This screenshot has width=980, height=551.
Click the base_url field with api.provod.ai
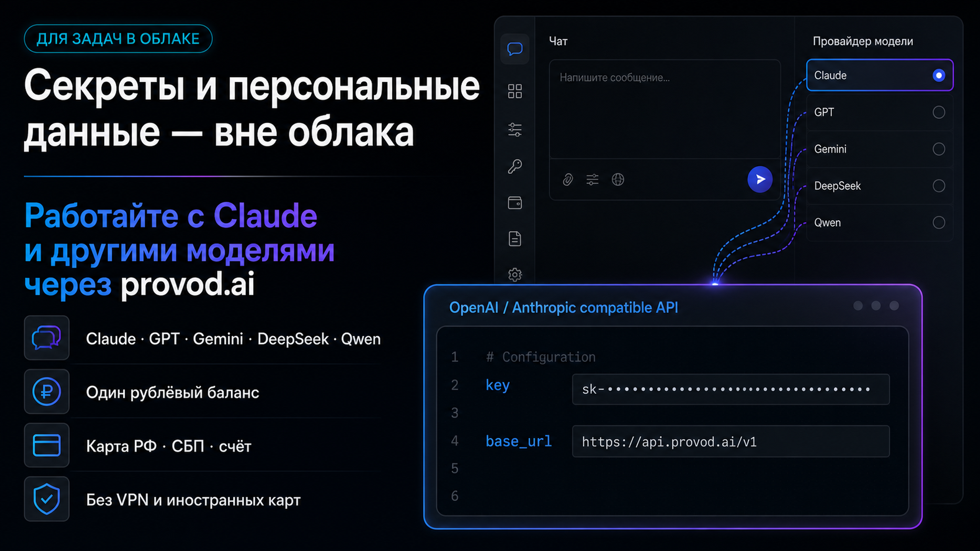point(731,442)
